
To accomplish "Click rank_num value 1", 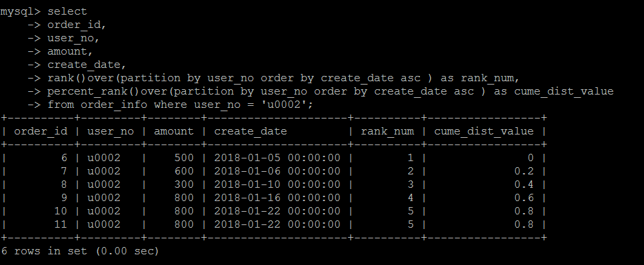I will pyautogui.click(x=411, y=158).
